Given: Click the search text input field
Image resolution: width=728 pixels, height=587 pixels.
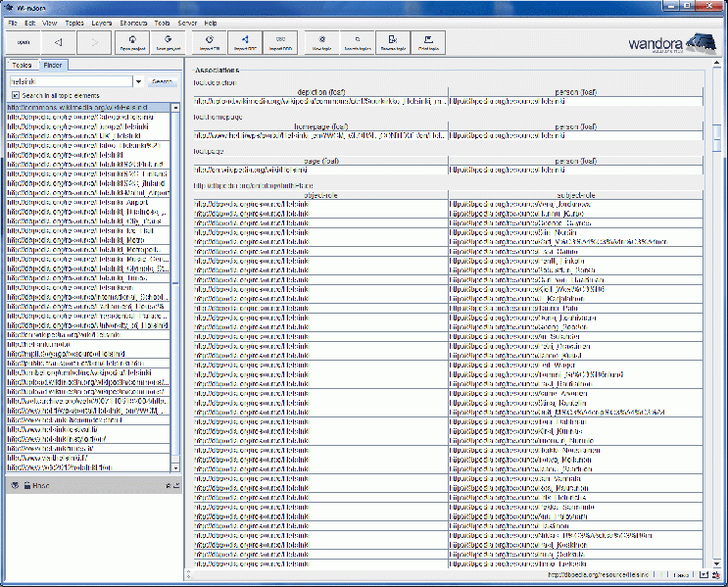Looking at the screenshot, I should coord(69,82).
